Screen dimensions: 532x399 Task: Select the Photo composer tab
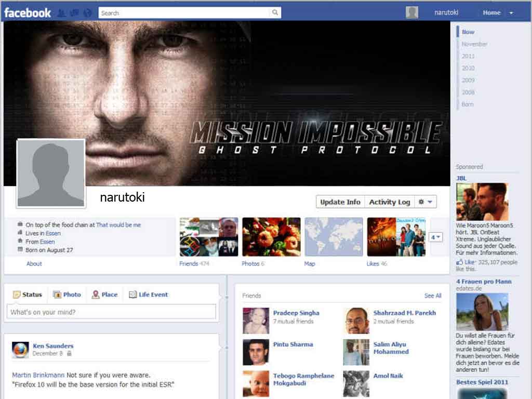click(x=67, y=295)
